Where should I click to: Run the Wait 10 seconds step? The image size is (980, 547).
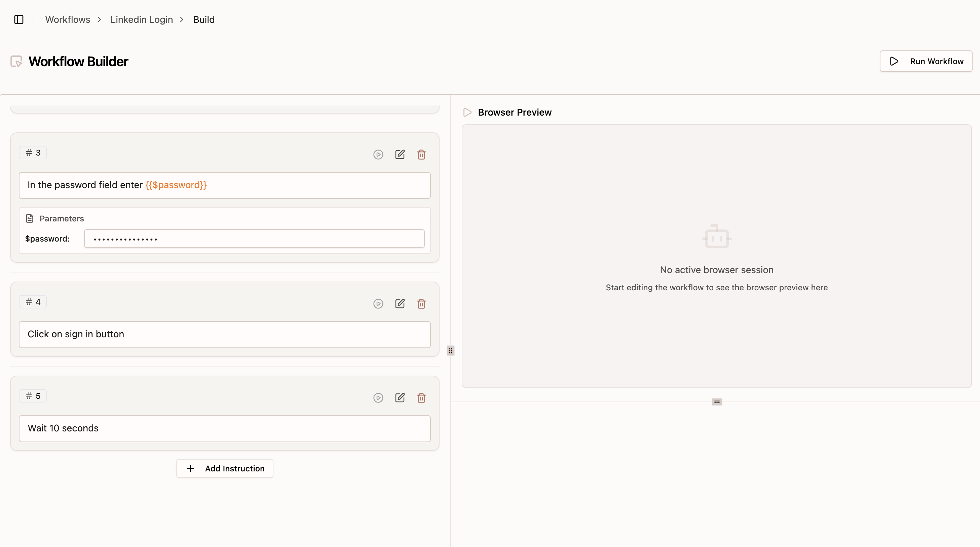click(x=378, y=397)
